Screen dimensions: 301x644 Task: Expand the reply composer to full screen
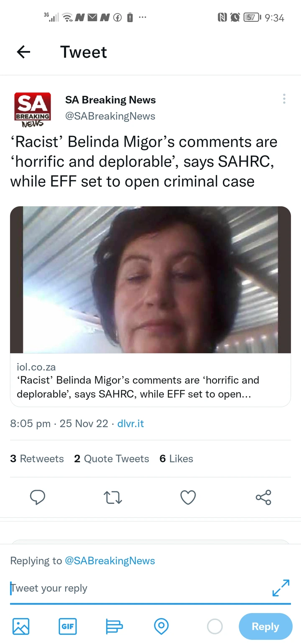[x=281, y=588]
